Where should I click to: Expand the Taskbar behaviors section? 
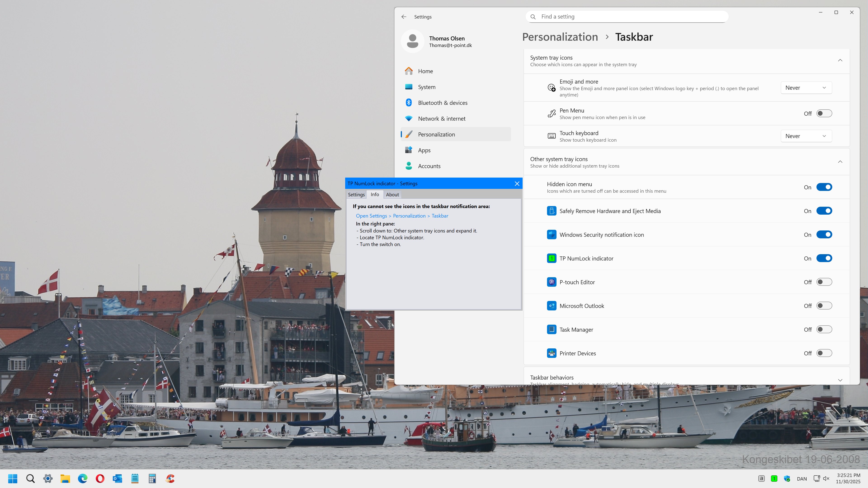tap(840, 380)
